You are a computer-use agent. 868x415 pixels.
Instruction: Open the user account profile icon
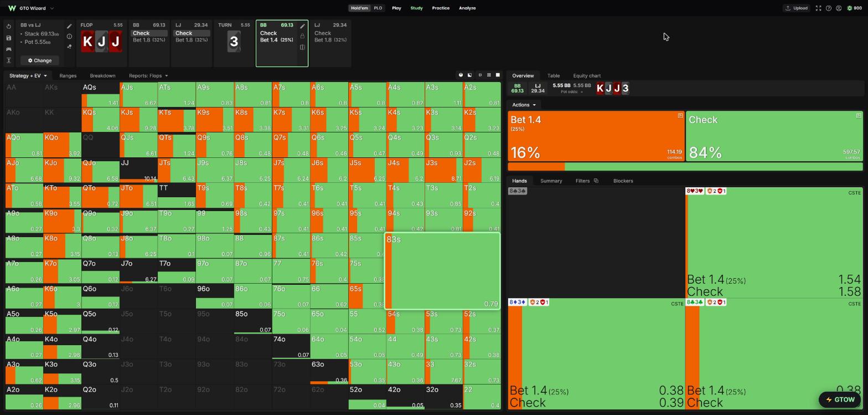tap(839, 8)
